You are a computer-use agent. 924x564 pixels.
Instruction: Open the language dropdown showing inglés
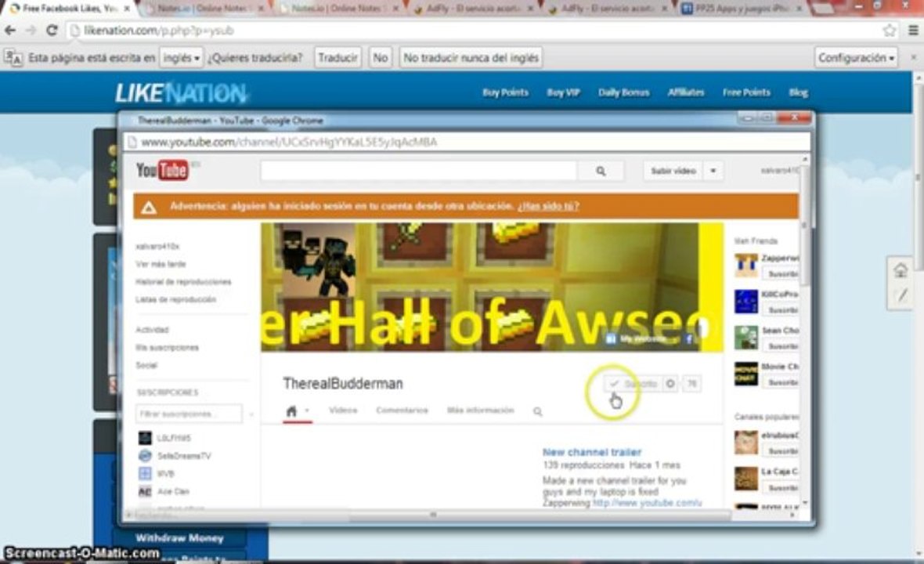tap(181, 58)
